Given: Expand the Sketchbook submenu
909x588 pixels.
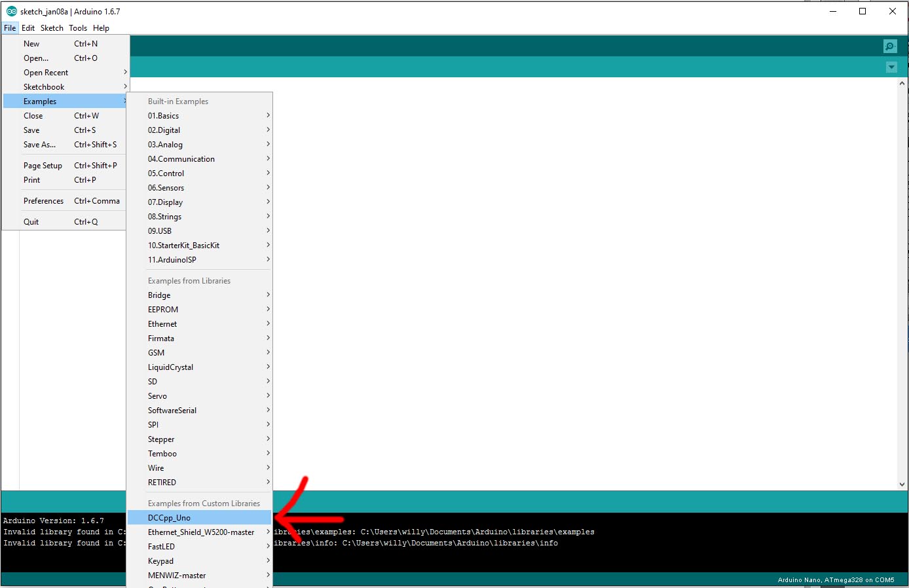Looking at the screenshot, I should point(65,87).
